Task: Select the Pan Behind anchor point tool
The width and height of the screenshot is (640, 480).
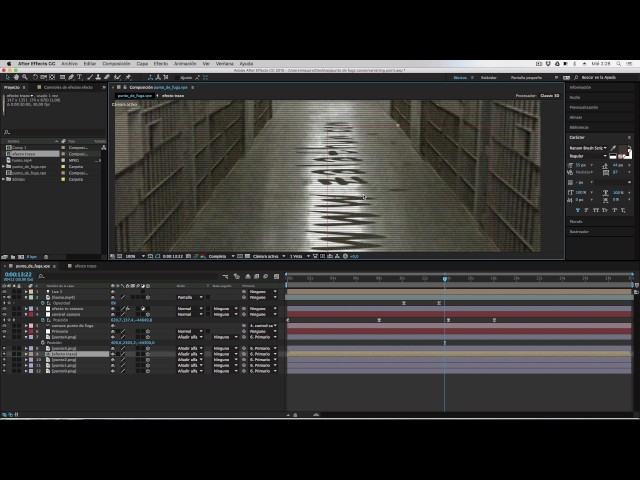Action: point(52,77)
